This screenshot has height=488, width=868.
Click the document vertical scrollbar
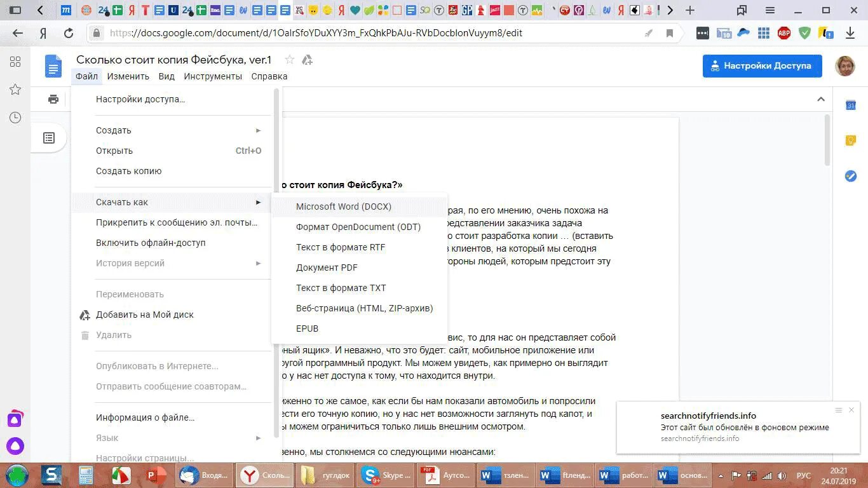coord(827,140)
